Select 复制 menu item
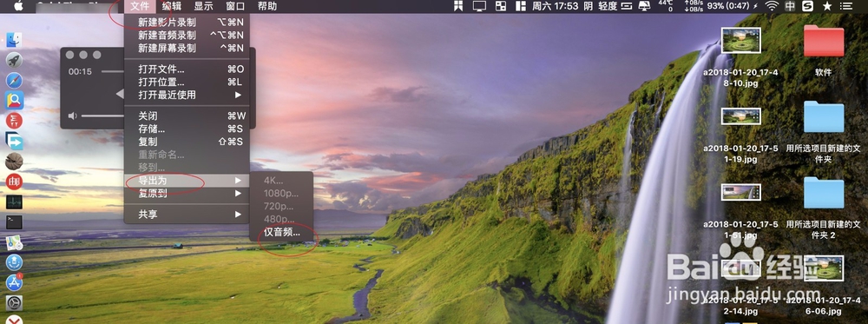868x324 pixels. coord(187,142)
